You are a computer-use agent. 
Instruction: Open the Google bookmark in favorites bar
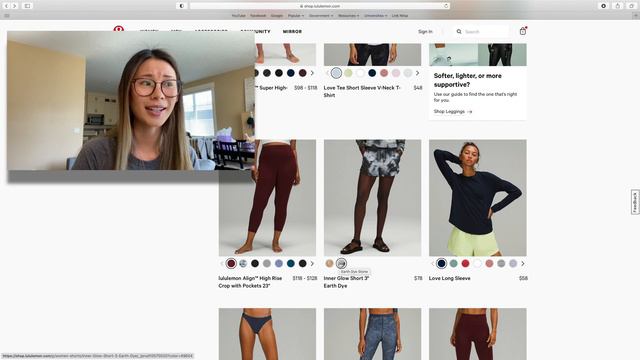click(277, 16)
